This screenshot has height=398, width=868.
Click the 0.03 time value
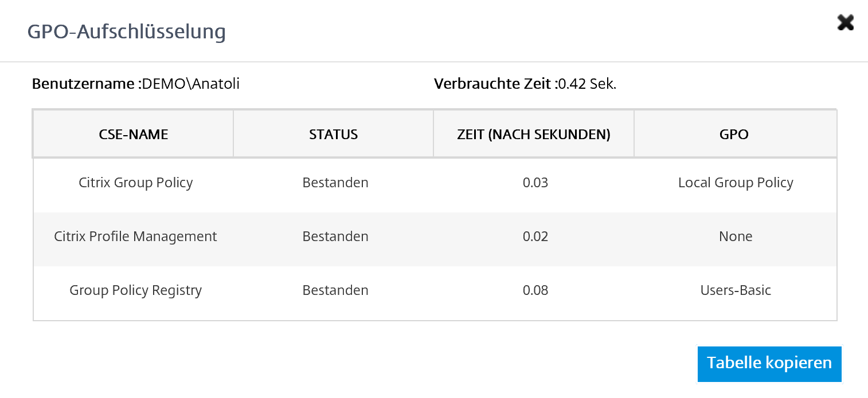(x=535, y=183)
